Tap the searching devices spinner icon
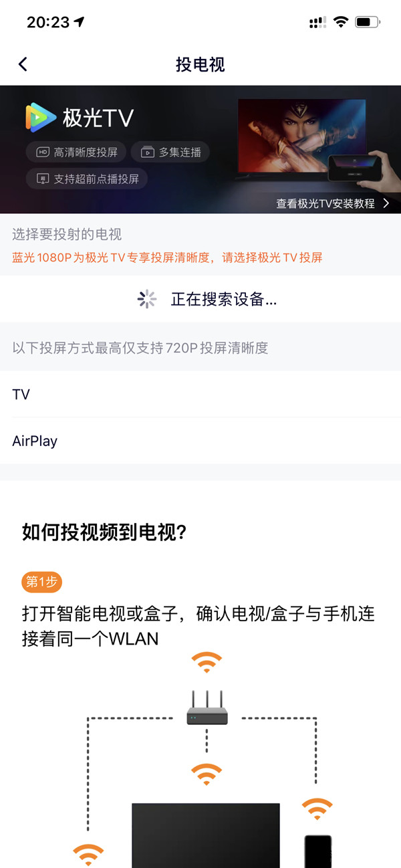 (146, 300)
